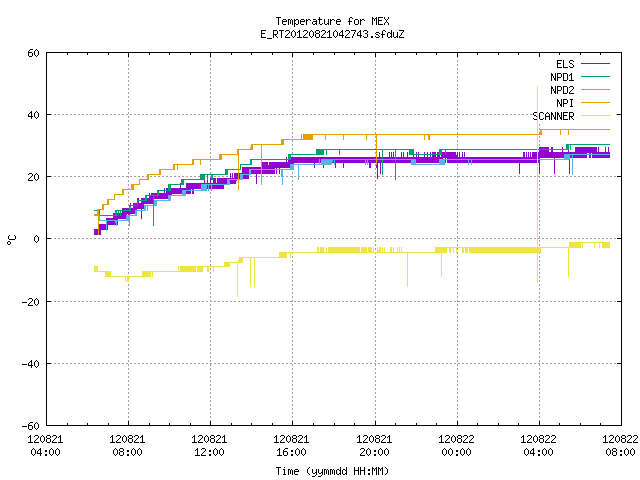Select the NPD2 legend label
The image size is (640, 480).
[562, 90]
